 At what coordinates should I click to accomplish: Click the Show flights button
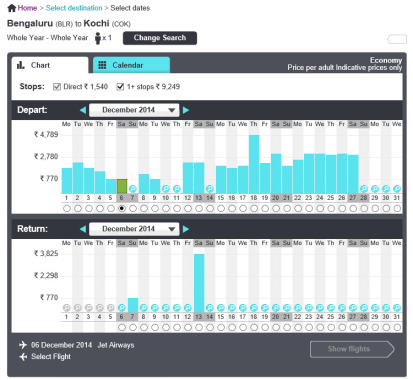[x=352, y=349]
